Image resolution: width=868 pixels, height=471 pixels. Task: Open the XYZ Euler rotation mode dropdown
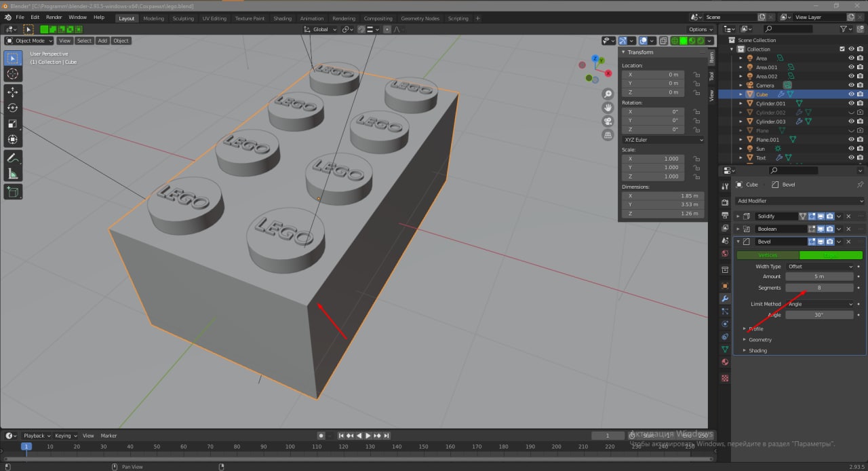663,140
